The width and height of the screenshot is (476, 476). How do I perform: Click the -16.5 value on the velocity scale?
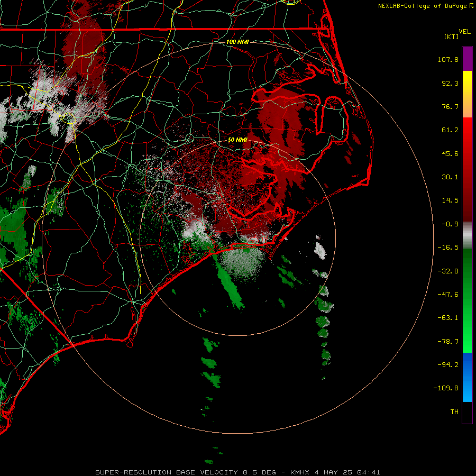[448, 248]
